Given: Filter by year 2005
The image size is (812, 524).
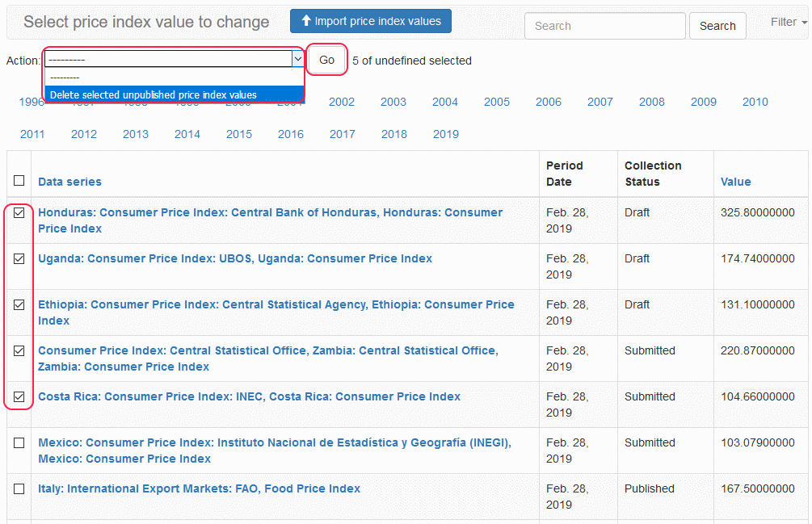Looking at the screenshot, I should [x=497, y=102].
